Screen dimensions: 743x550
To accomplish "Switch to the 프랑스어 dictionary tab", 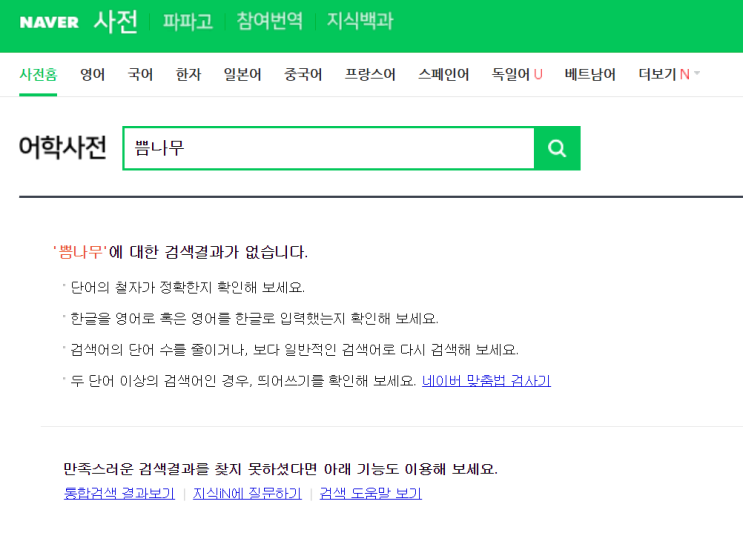I will [370, 74].
